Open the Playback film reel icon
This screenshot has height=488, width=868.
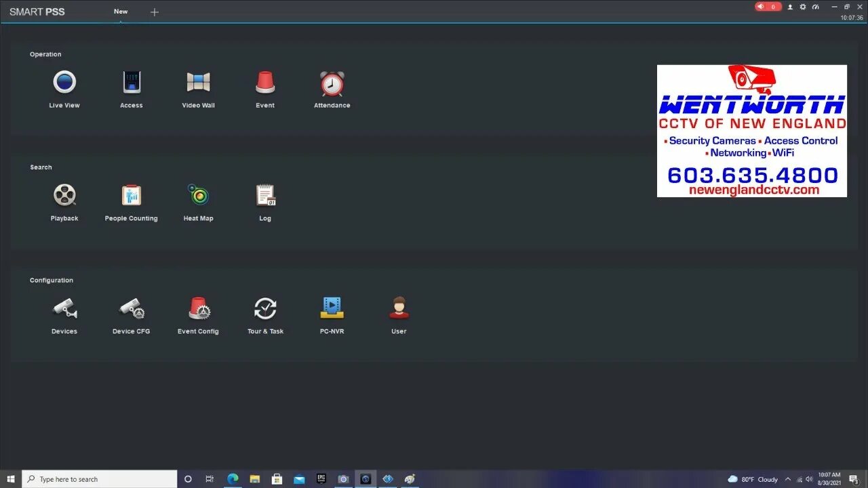click(64, 195)
